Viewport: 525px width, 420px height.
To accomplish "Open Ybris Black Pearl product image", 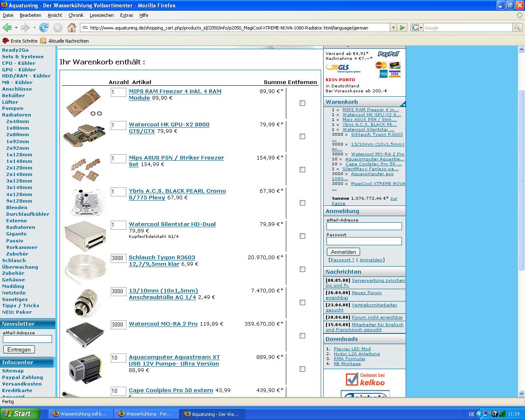I will pyautogui.click(x=85, y=202).
